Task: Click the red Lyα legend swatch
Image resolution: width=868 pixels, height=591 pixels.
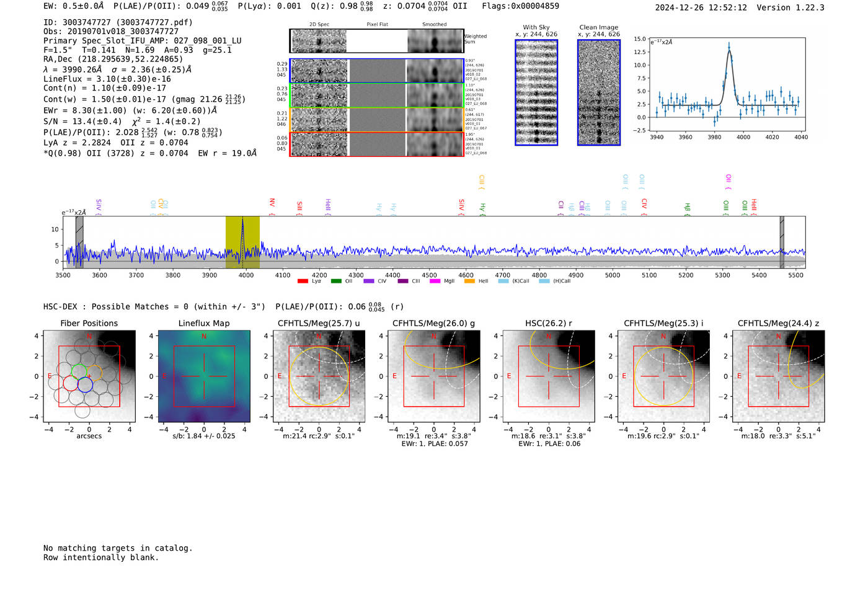Action: coord(303,281)
